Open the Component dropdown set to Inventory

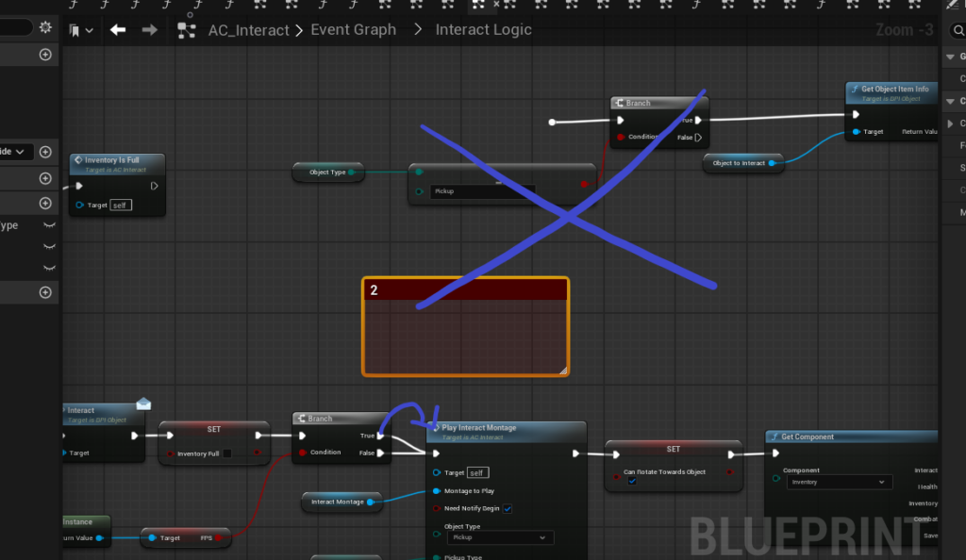[x=837, y=482]
